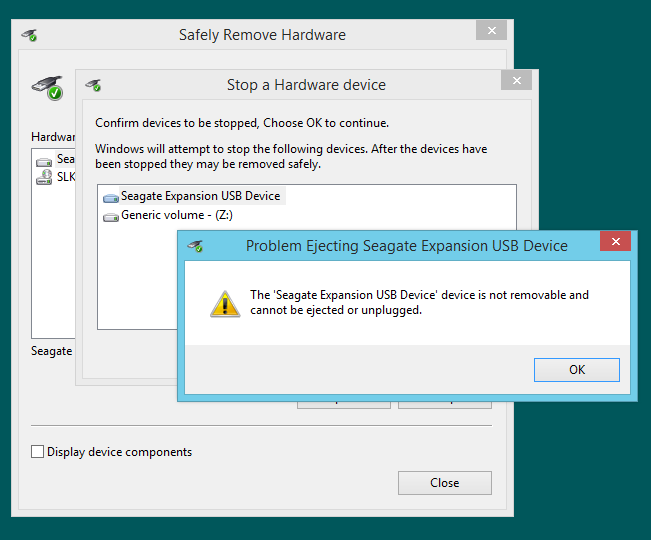The image size is (651, 540).
Task: Close Safely Remove Hardware window with X
Action: pos(492,30)
